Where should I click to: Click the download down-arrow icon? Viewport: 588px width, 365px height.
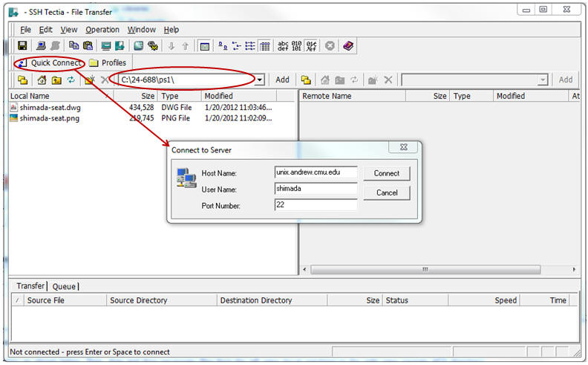(x=171, y=46)
